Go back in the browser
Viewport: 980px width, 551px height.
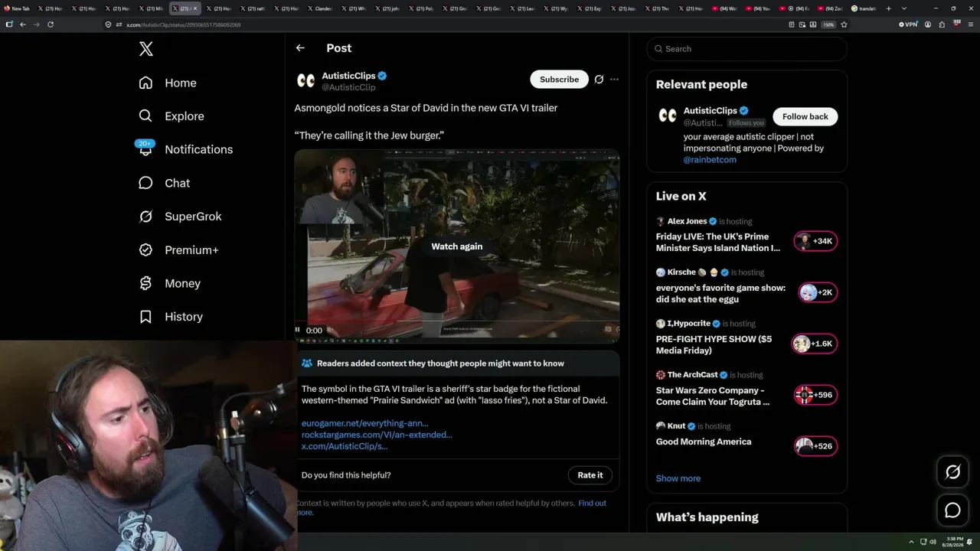coord(23,24)
